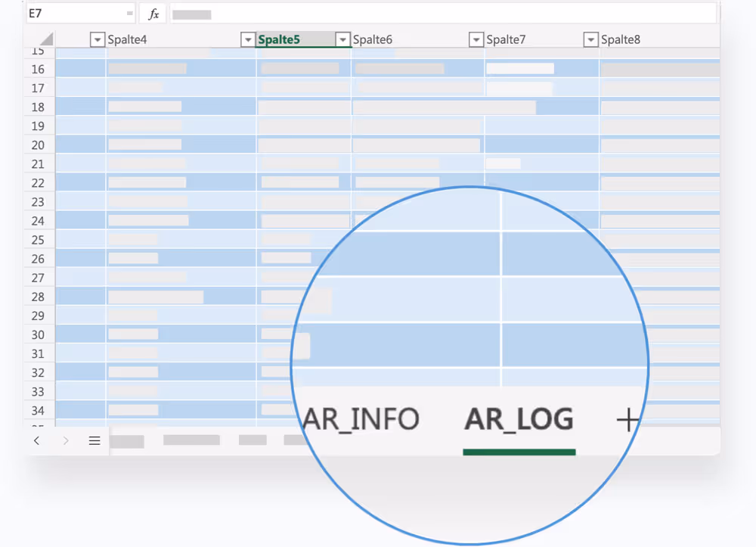Viewport: 756px width, 547px height.
Task: Open the filter dropdown for Spalte5
Action: coord(248,39)
